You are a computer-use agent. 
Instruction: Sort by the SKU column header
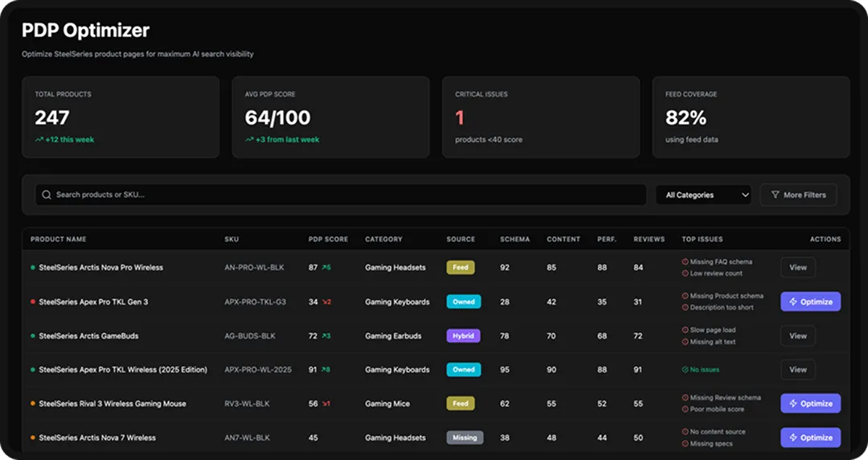tap(231, 240)
